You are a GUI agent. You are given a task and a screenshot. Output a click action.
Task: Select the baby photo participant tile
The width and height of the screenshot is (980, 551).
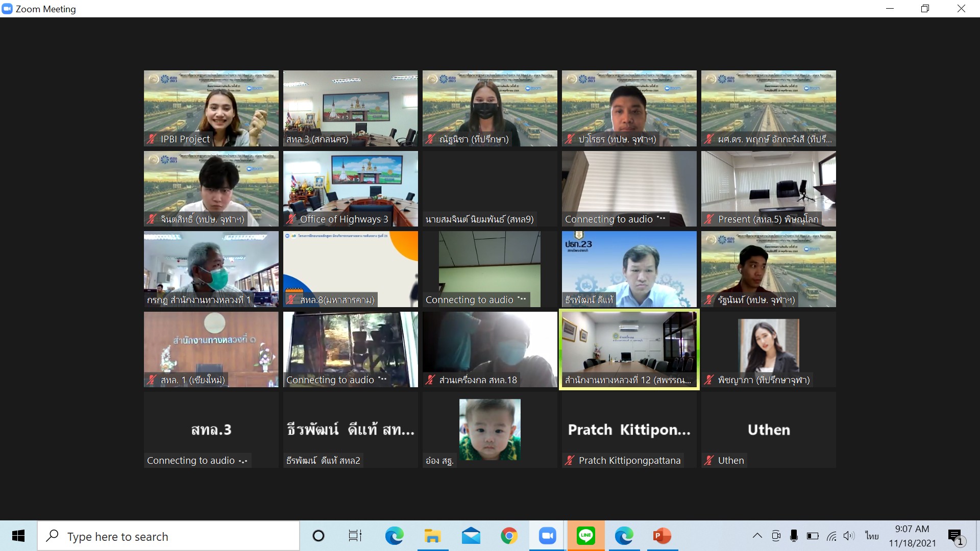pyautogui.click(x=489, y=430)
